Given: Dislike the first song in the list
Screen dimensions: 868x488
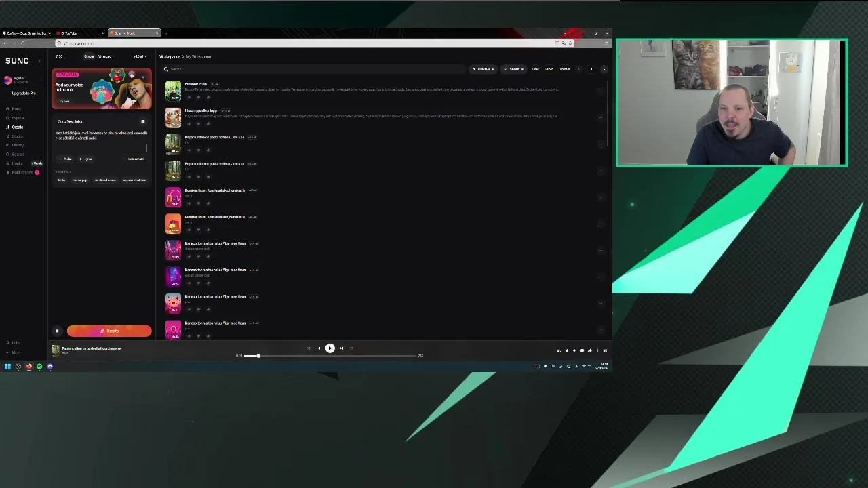Looking at the screenshot, I should point(198,96).
